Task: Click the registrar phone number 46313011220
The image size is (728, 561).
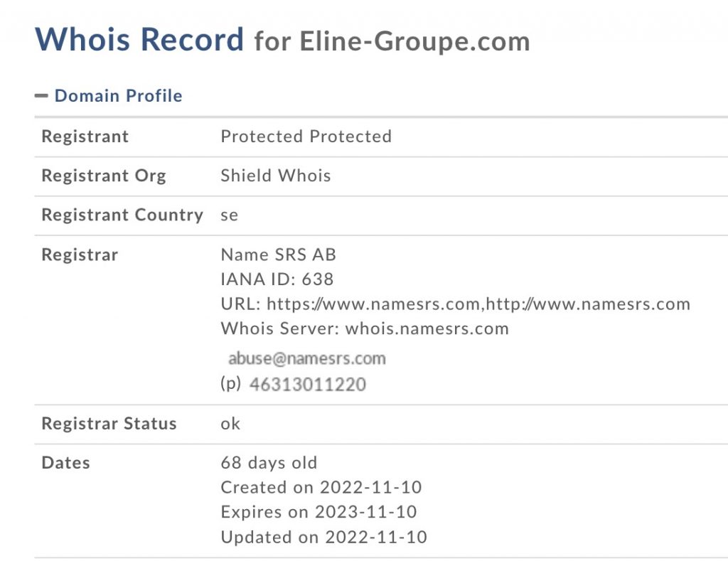Action: point(308,385)
